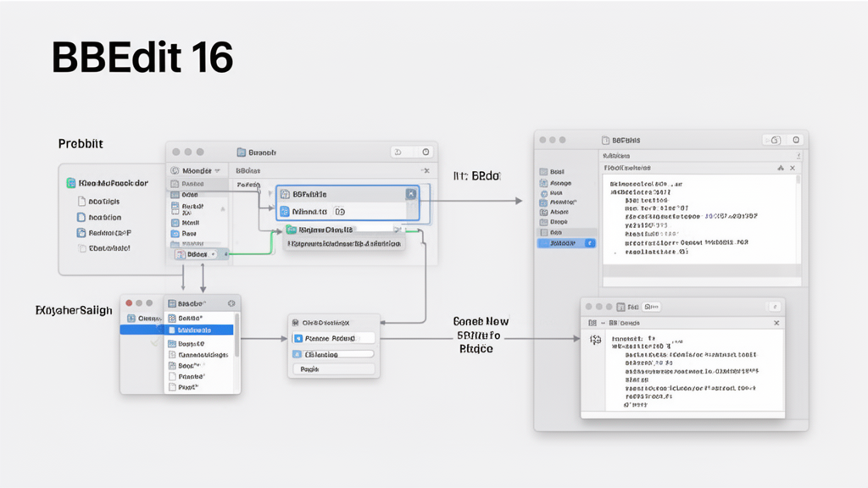
Task: Click the blue icon beside "Cillanting"
Action: tap(298, 354)
